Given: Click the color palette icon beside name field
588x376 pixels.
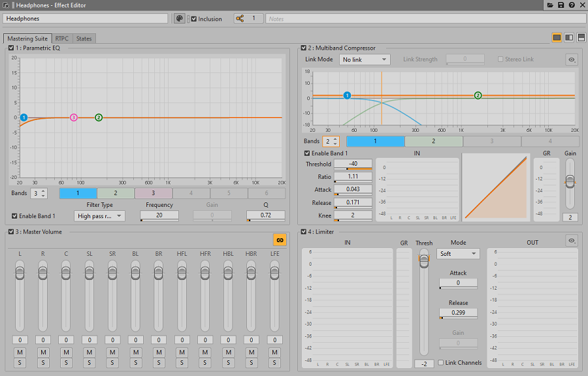Looking at the screenshot, I should click(x=180, y=19).
